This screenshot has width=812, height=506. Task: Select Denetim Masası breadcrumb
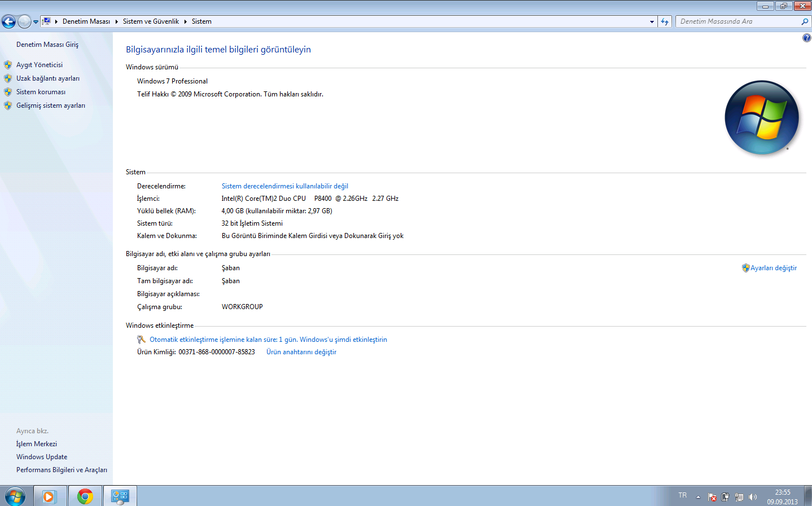pyautogui.click(x=86, y=21)
